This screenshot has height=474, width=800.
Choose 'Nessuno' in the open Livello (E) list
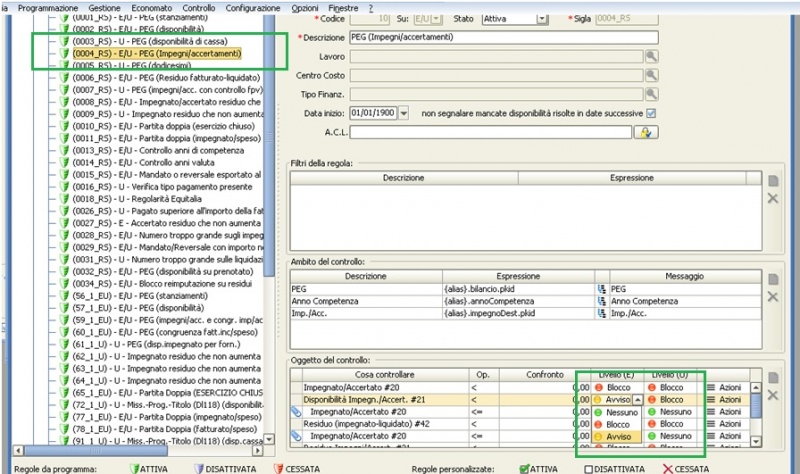point(621,411)
